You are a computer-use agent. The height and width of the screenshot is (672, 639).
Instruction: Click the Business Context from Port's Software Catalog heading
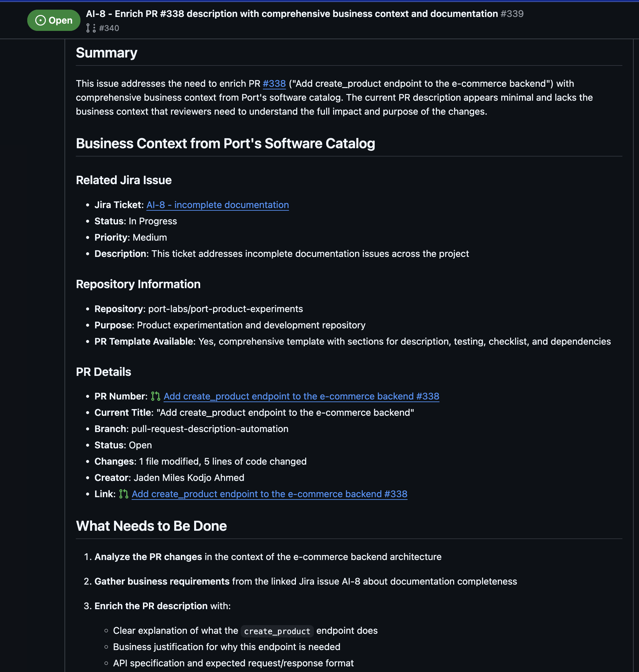click(225, 143)
